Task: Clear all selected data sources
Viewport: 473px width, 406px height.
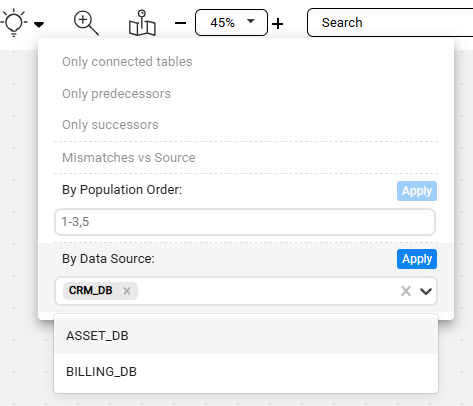Action: 406,291
